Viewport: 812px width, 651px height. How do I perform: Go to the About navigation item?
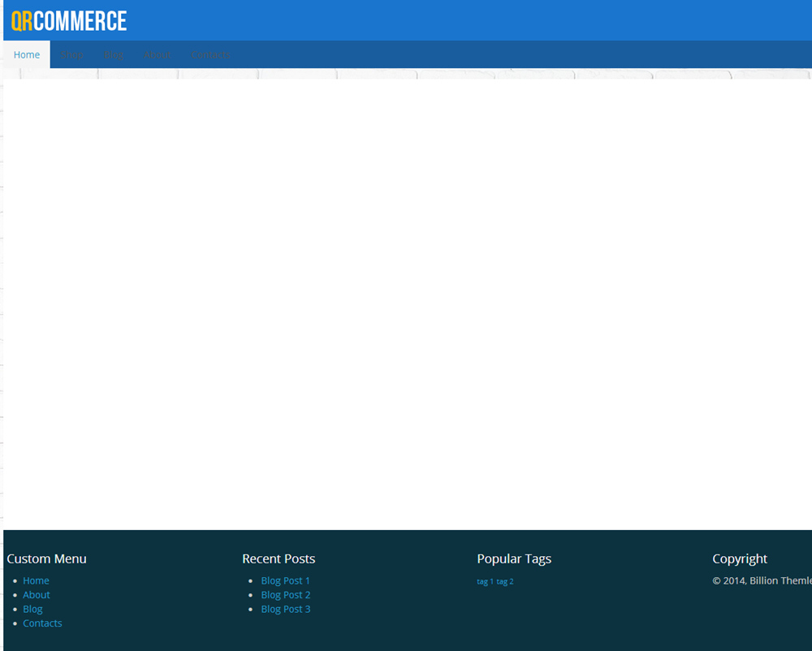158,55
